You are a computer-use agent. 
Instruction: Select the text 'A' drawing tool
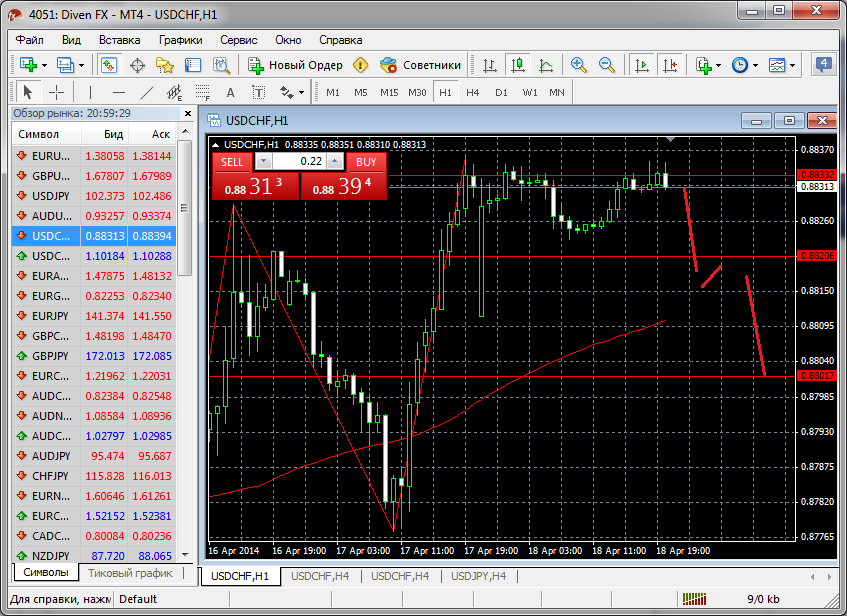coord(231,92)
